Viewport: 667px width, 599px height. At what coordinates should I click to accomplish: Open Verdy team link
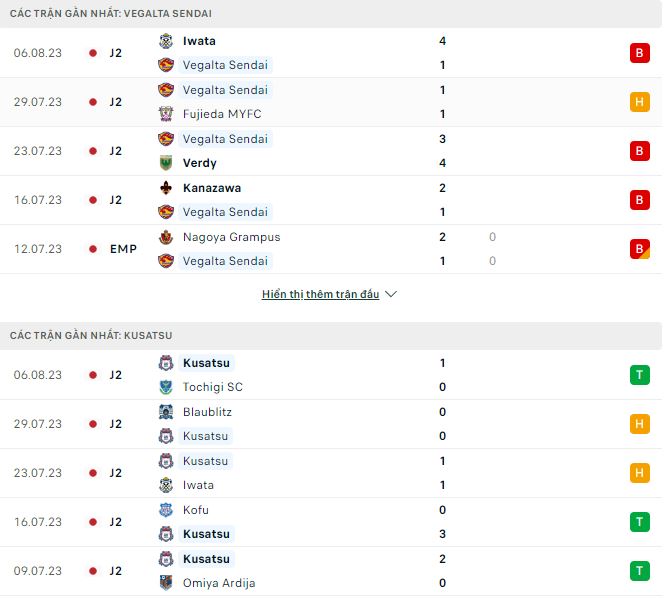pyautogui.click(x=200, y=163)
